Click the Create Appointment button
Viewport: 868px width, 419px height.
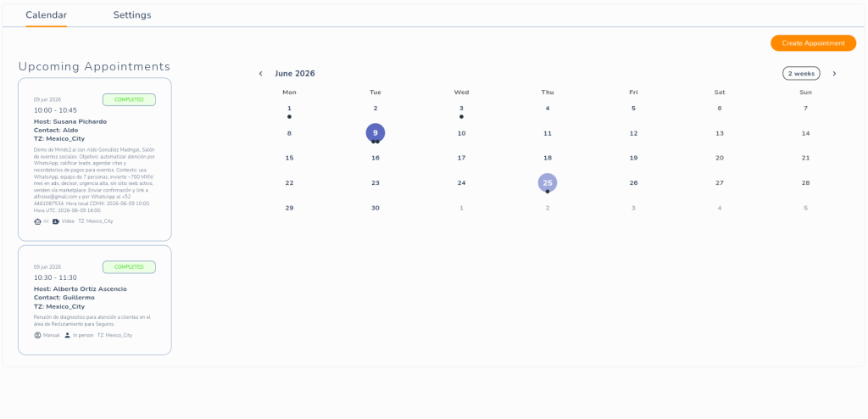click(x=813, y=43)
